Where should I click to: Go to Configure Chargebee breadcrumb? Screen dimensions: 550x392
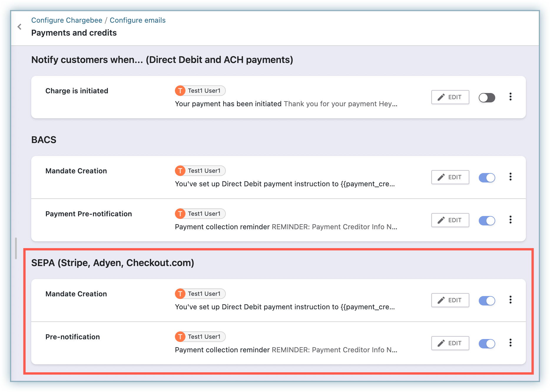[67, 20]
